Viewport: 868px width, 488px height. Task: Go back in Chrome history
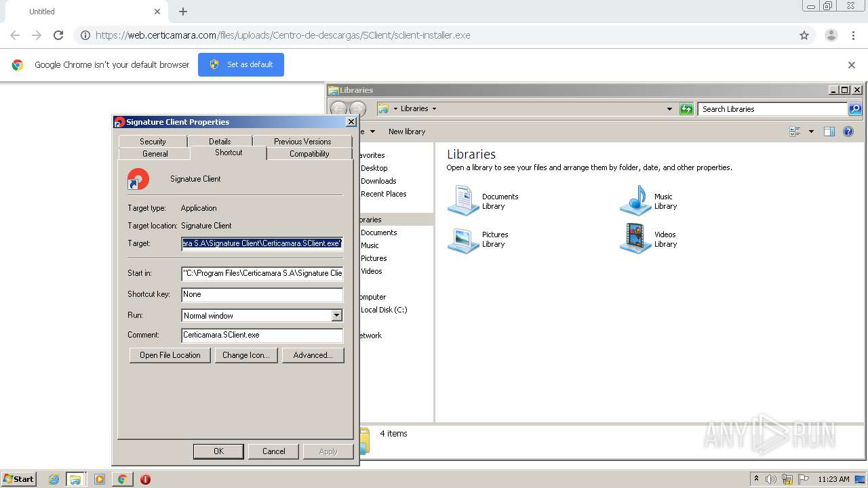click(15, 35)
